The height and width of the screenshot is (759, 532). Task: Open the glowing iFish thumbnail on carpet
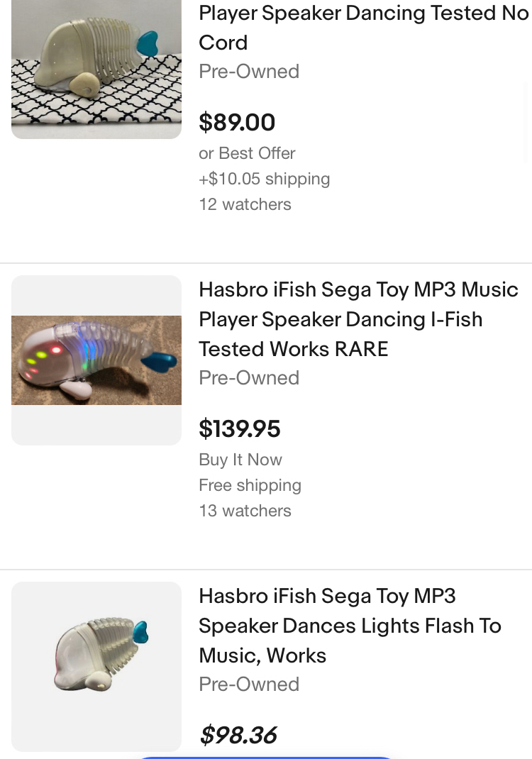[96, 360]
